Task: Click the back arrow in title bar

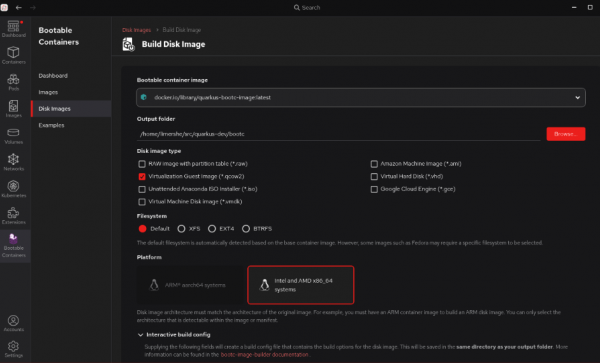Action: (x=18, y=7)
